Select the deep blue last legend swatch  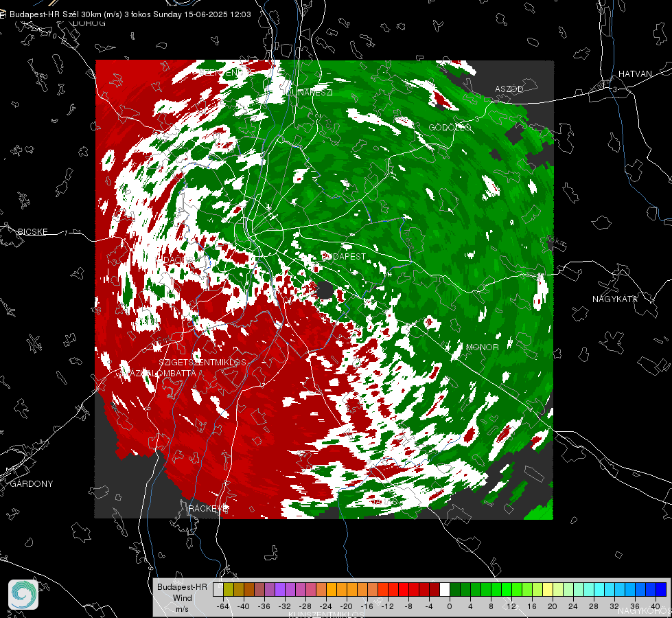(661, 589)
